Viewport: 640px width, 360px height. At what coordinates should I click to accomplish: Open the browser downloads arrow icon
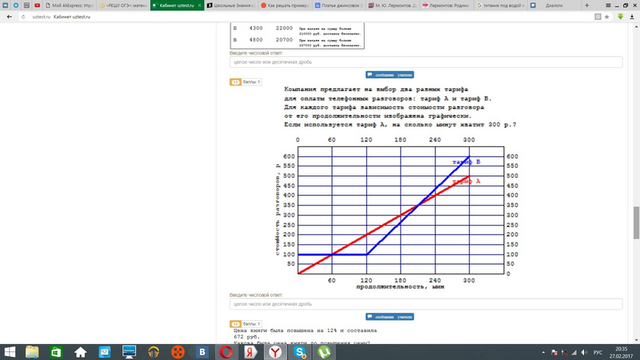[x=631, y=17]
